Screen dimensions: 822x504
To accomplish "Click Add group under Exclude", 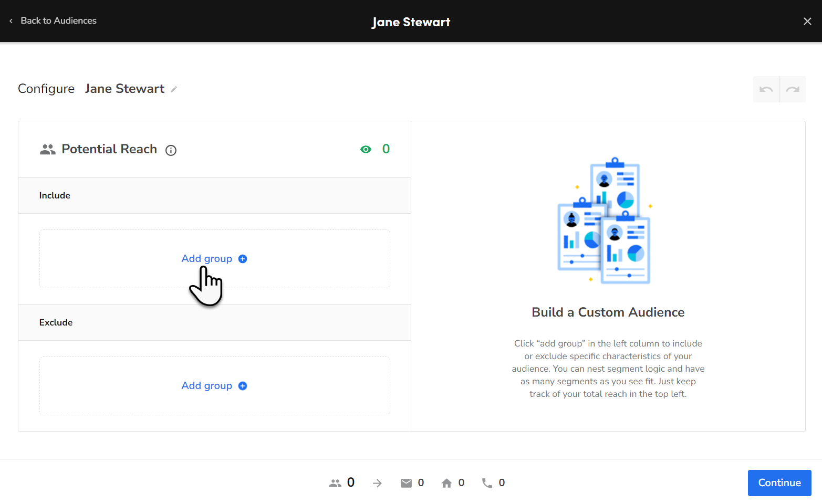I will coord(214,385).
